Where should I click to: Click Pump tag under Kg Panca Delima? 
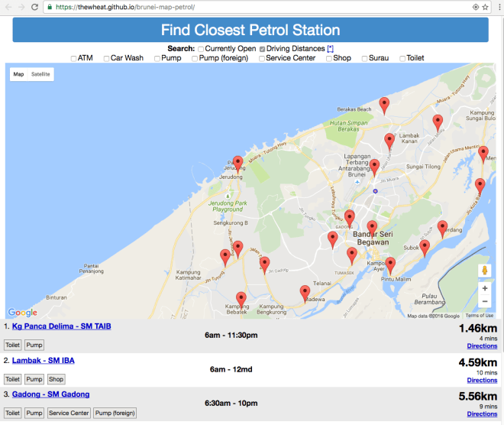tap(34, 345)
